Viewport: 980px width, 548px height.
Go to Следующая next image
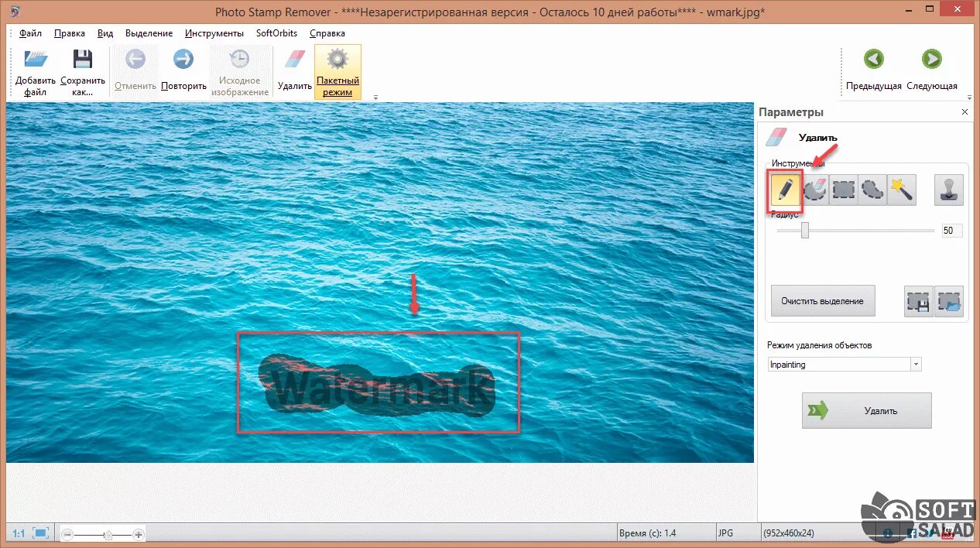click(x=932, y=72)
